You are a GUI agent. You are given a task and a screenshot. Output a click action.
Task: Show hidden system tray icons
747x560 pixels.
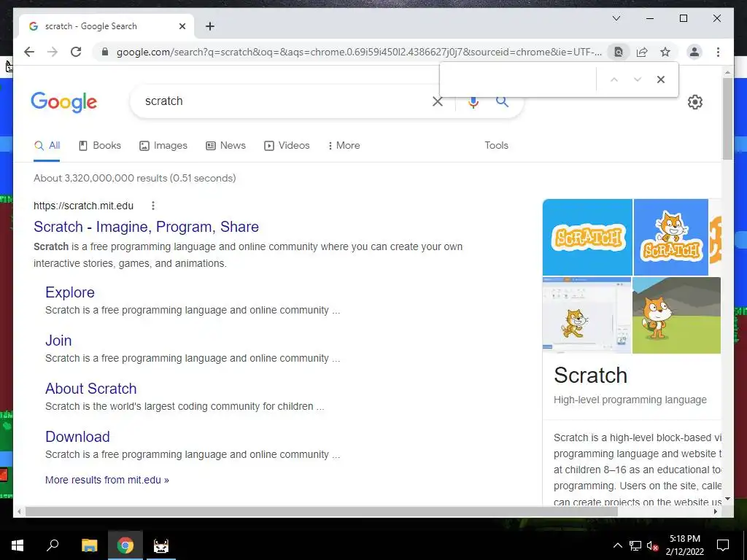[x=617, y=545]
